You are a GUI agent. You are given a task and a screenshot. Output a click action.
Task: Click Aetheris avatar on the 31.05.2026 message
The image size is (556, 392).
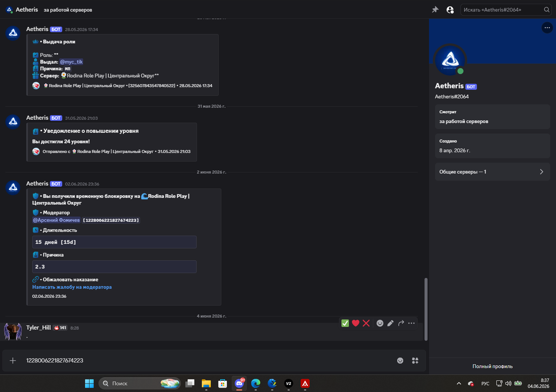tap(13, 122)
